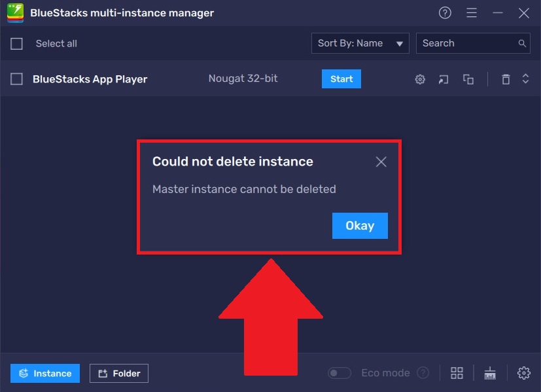Toggle the Eco mode switch
541x392 pixels.
click(x=340, y=373)
